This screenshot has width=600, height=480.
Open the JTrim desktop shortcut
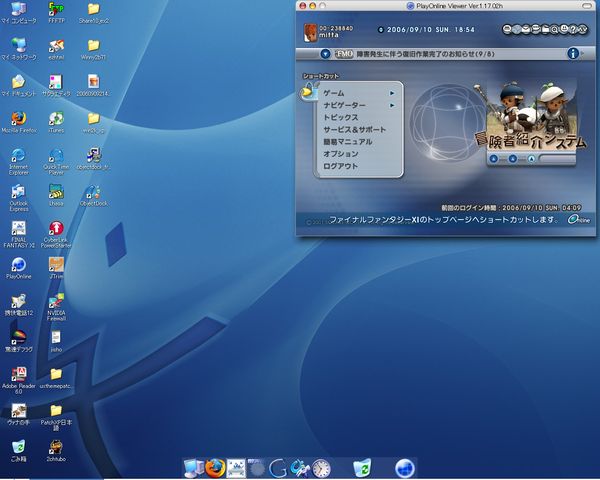(x=56, y=268)
